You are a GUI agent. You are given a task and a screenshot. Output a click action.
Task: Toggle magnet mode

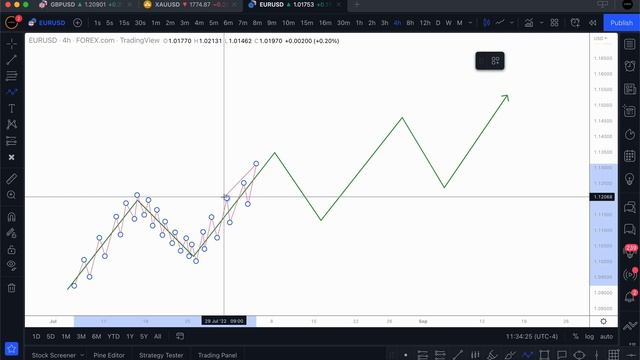tap(11, 217)
